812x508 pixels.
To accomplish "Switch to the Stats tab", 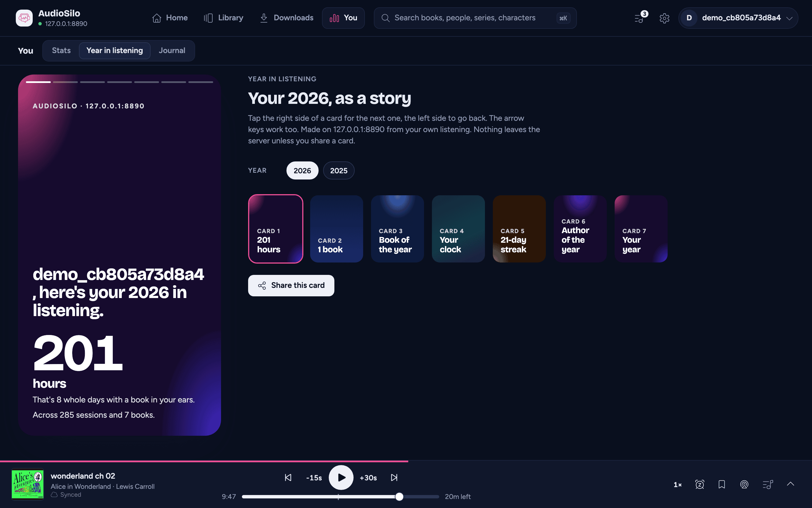I will (x=61, y=51).
